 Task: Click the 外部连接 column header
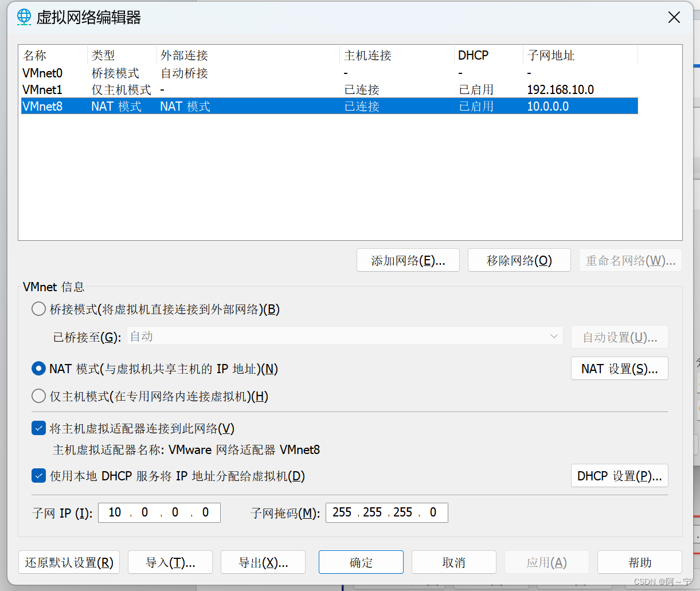pos(248,55)
